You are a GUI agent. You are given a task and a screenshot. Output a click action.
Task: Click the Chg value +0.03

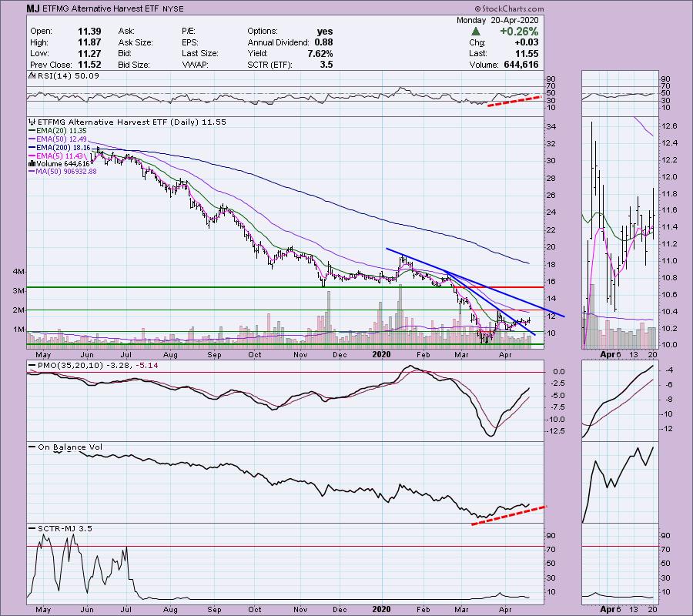527,42
